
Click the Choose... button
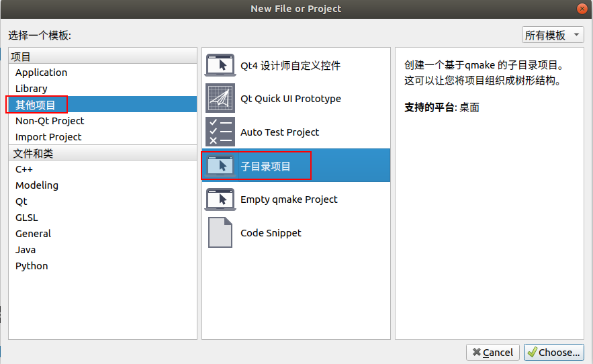click(x=553, y=353)
